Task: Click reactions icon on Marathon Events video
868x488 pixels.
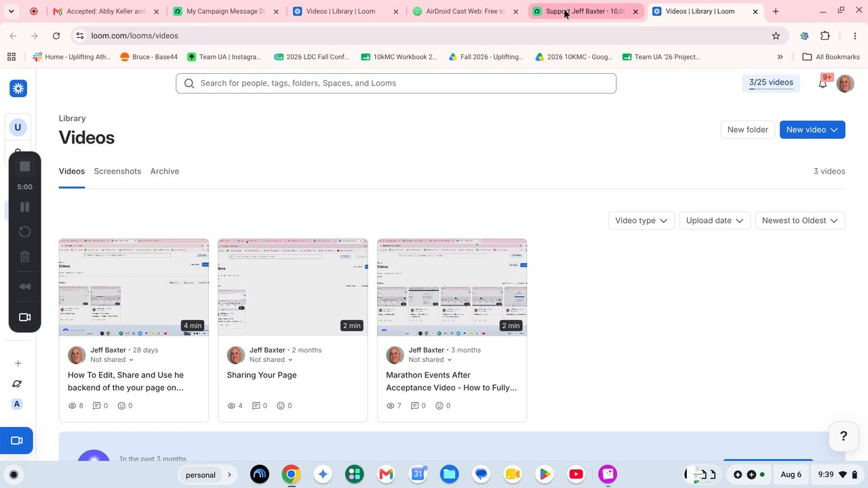Action: click(x=439, y=406)
